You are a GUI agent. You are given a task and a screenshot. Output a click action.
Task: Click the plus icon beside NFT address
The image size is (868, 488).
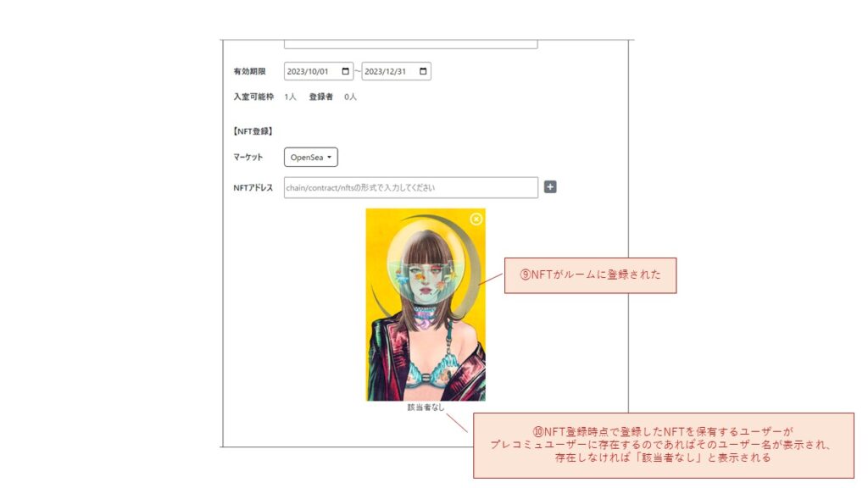[549, 187]
